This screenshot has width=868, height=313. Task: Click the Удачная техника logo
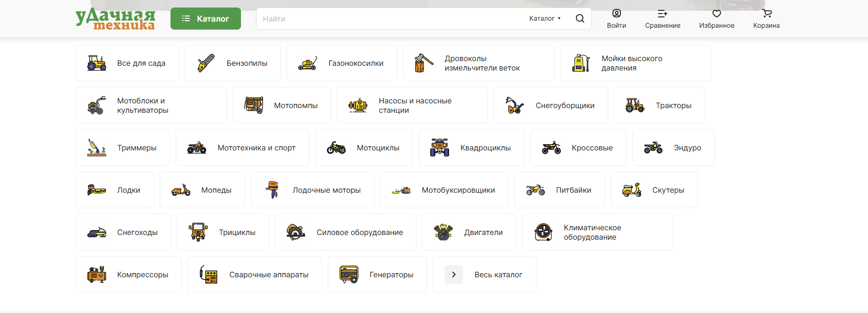[x=115, y=19]
